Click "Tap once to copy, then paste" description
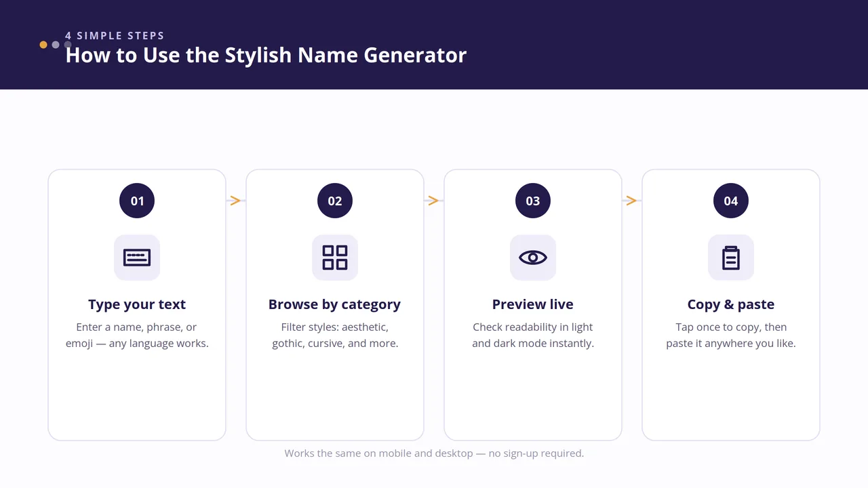Image resolution: width=868 pixels, height=488 pixels. (731, 335)
